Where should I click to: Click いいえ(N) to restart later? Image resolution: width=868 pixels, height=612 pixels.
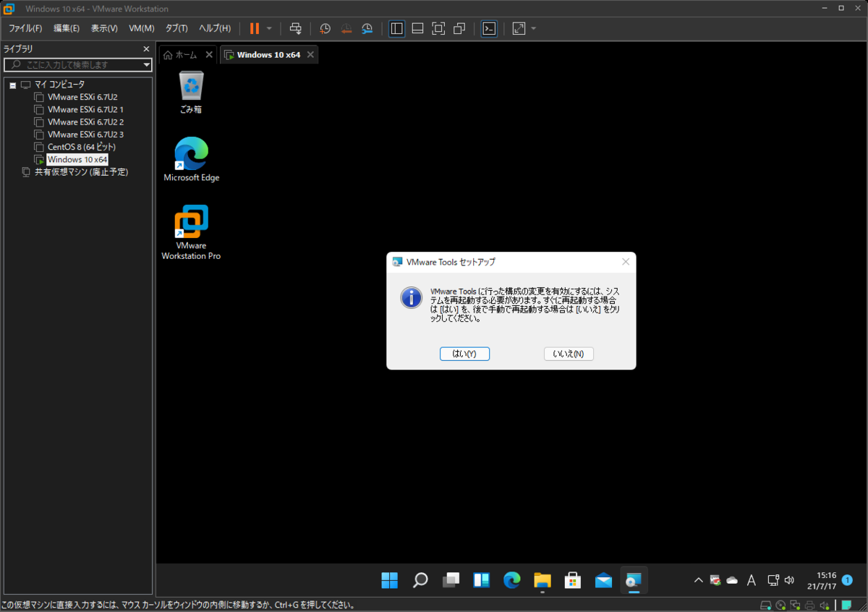coord(569,354)
